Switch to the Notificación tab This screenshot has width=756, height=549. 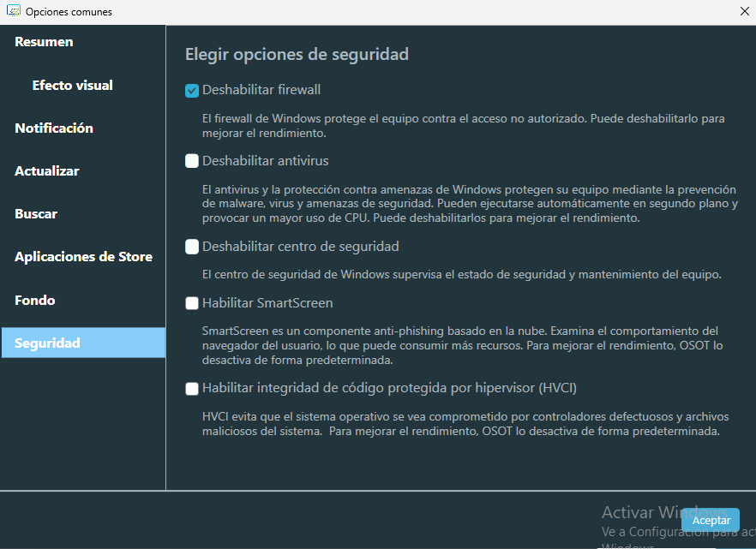pyautogui.click(x=54, y=128)
